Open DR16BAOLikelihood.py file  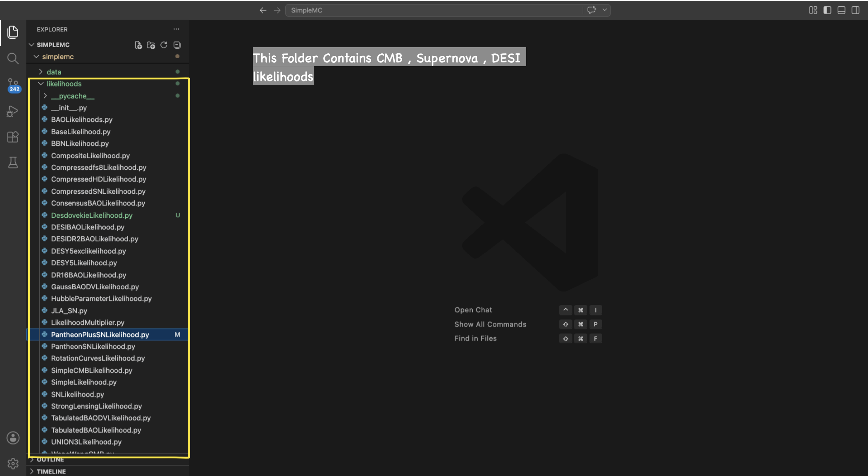click(x=108, y=275)
